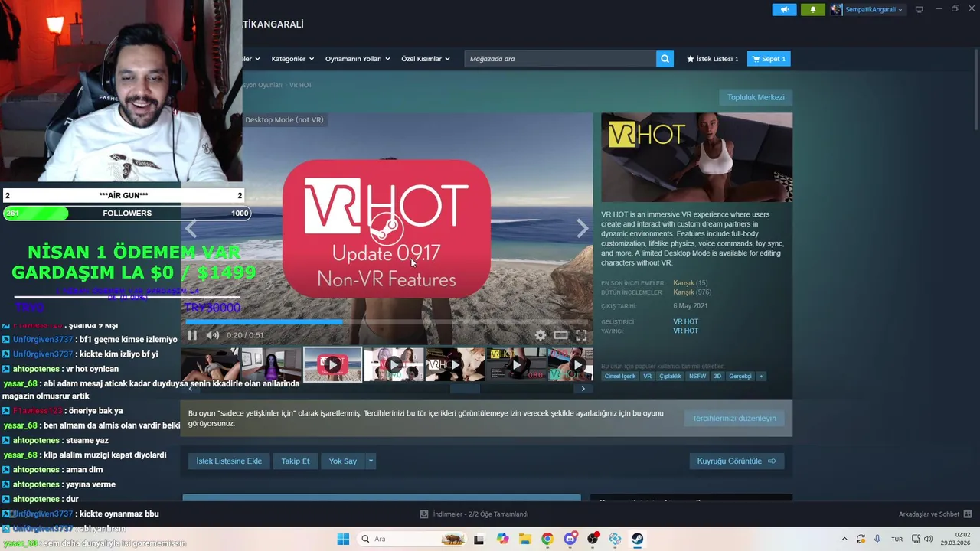Screen dimensions: 980x551
Task: Open the Sepet cart button
Action: (768, 59)
